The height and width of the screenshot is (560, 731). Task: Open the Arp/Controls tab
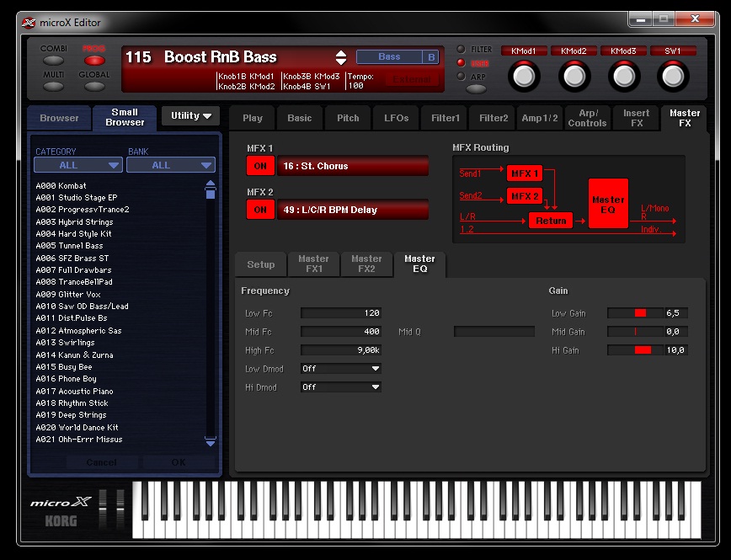[588, 118]
